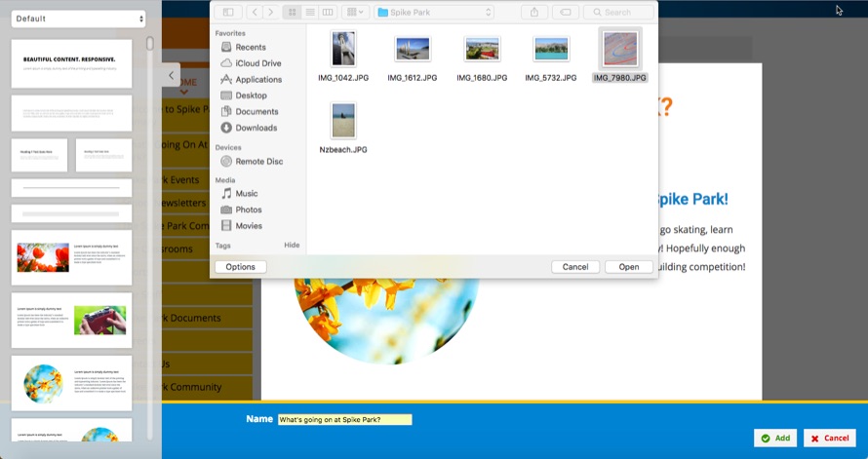Click the Open button
868x459 pixels.
tap(628, 267)
